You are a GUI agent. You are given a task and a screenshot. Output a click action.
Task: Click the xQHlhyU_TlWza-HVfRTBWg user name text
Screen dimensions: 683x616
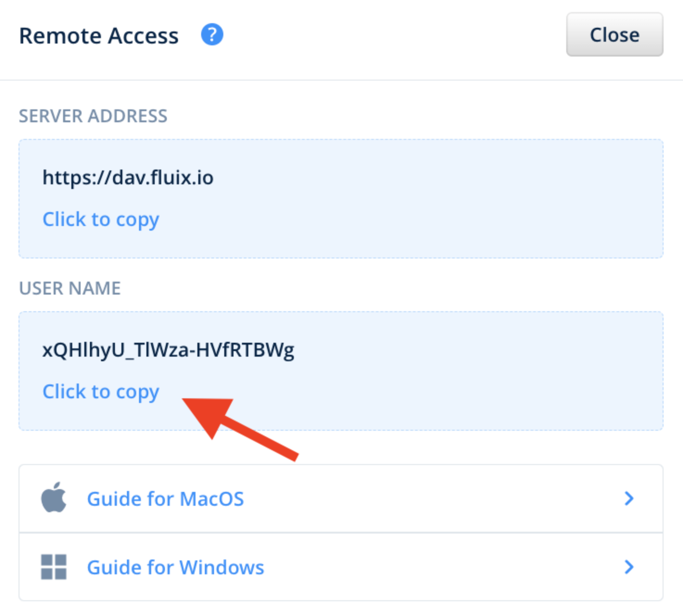pyautogui.click(x=168, y=350)
